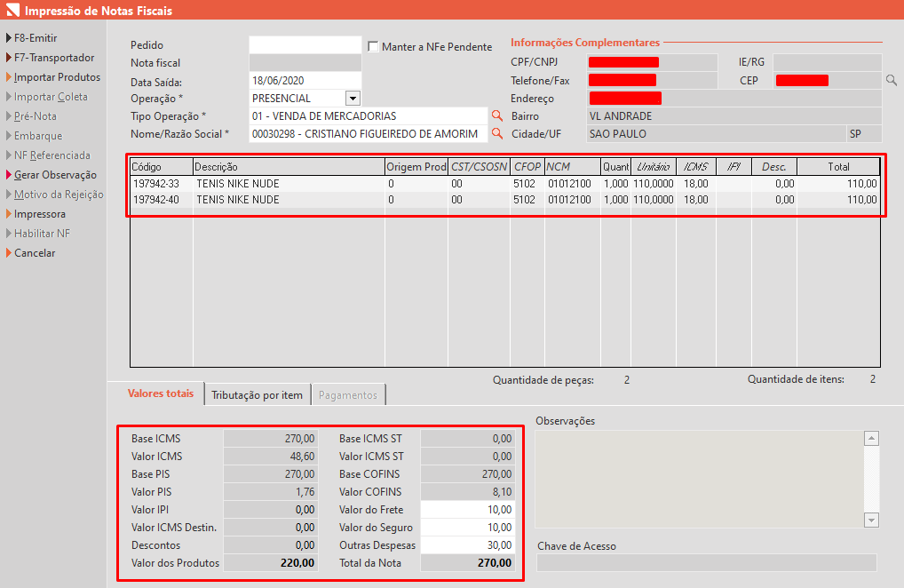
Task: Click the Total column header
Action: point(839,167)
